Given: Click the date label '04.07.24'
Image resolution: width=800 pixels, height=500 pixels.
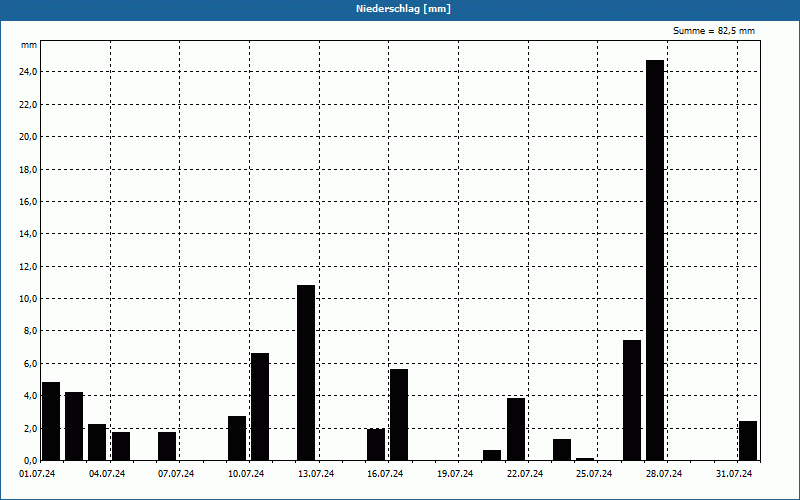Looking at the screenshot, I should [107, 474].
